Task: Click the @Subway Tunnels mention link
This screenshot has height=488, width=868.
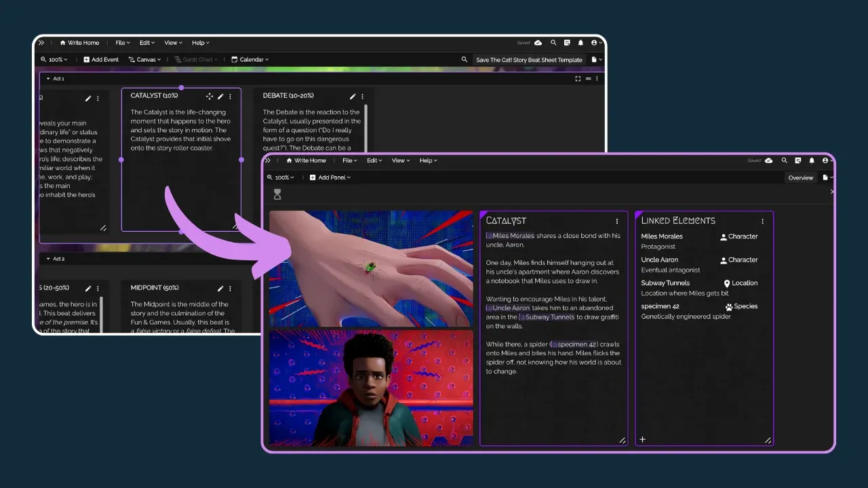Action: pos(547,317)
